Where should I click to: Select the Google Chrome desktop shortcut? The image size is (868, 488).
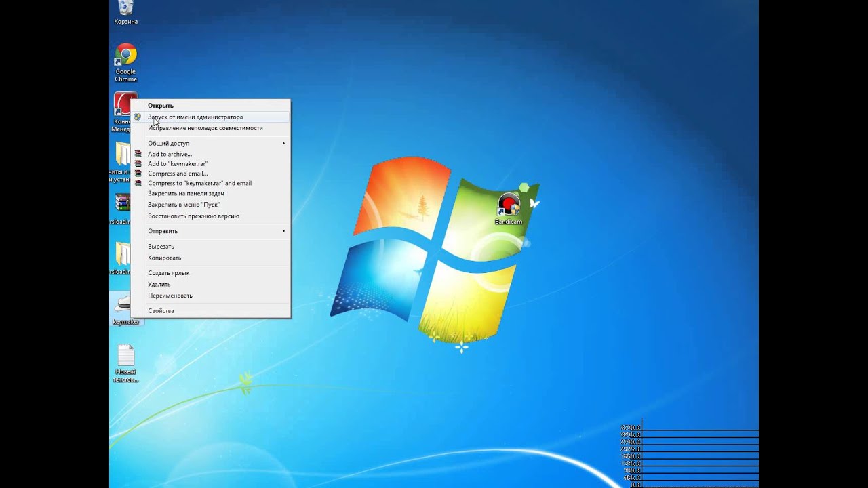click(125, 62)
